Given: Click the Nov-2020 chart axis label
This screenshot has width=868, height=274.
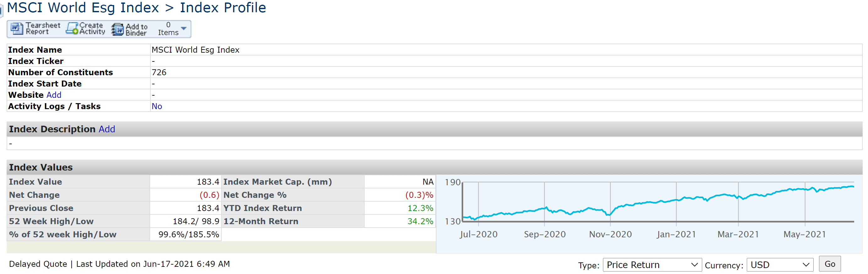Looking at the screenshot, I should 610,234.
